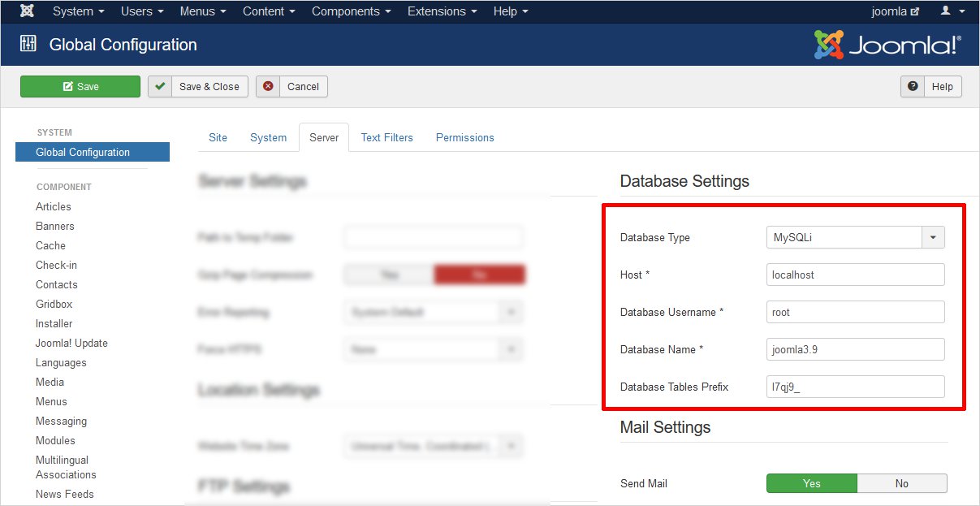Open the Error Reporting dropdown

point(432,312)
